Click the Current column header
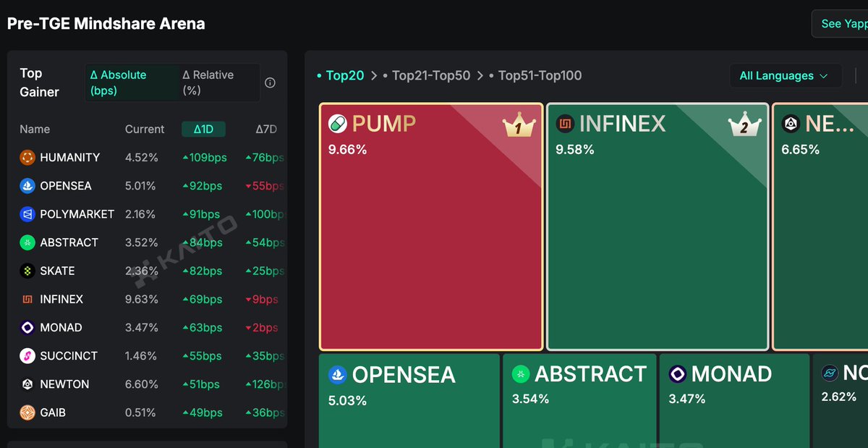 click(x=145, y=130)
